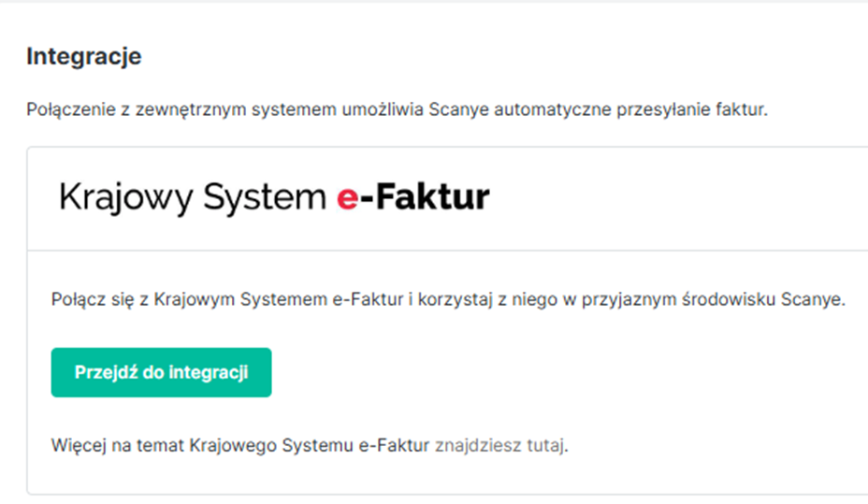Click the red e in the logo

click(x=346, y=199)
